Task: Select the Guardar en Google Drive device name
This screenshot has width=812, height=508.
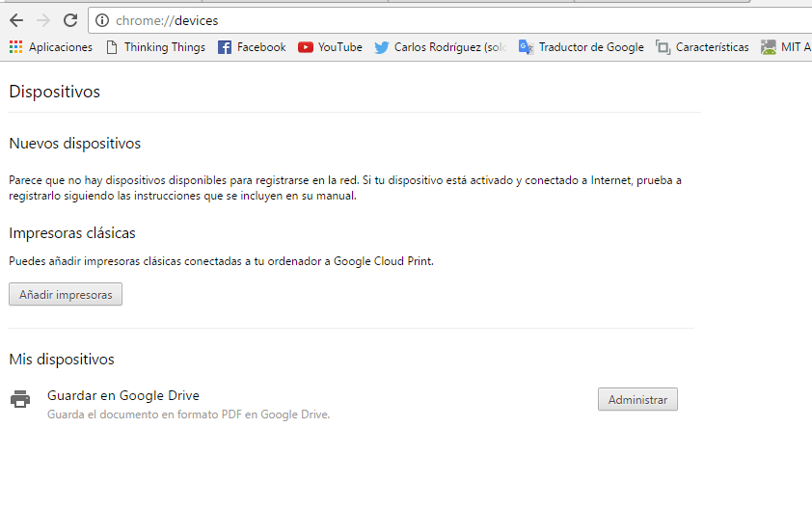Action: pyautogui.click(x=123, y=395)
